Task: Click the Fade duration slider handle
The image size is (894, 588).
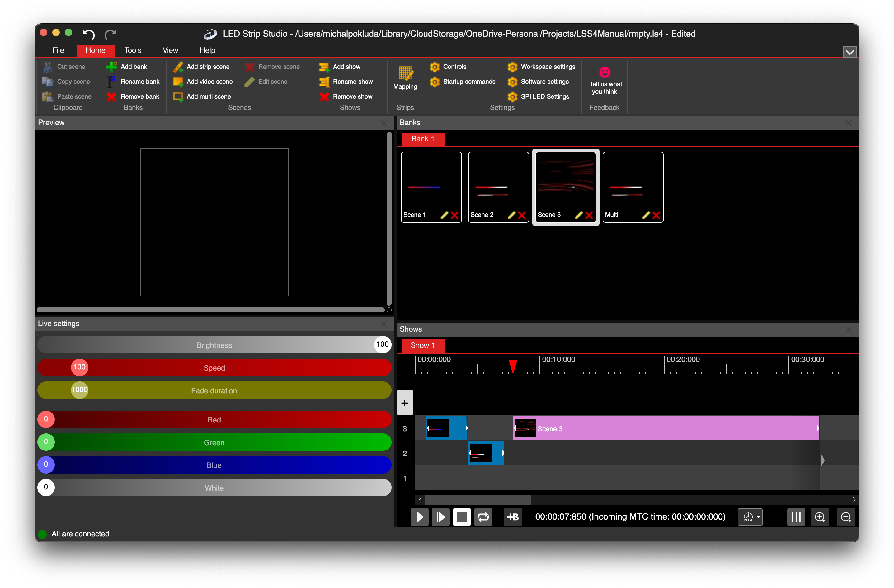Action: 80,390
